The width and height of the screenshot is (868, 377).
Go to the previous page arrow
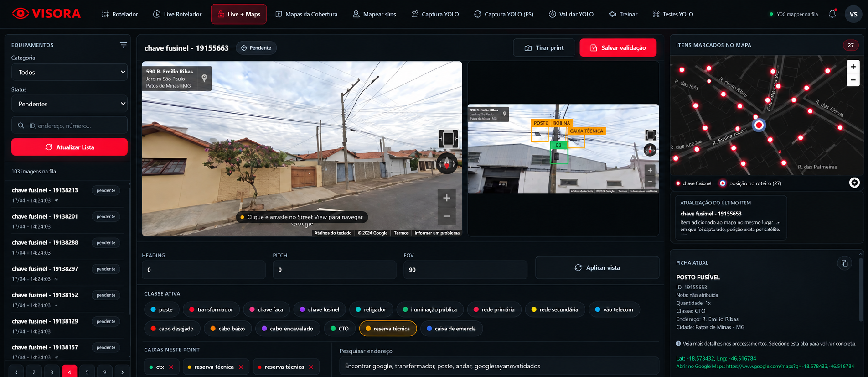[x=16, y=372]
